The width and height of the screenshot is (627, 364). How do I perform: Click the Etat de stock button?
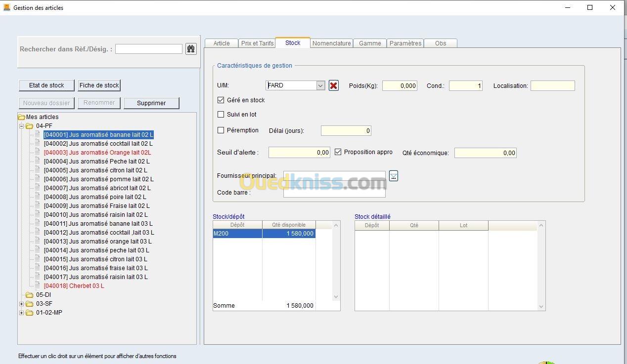click(46, 85)
